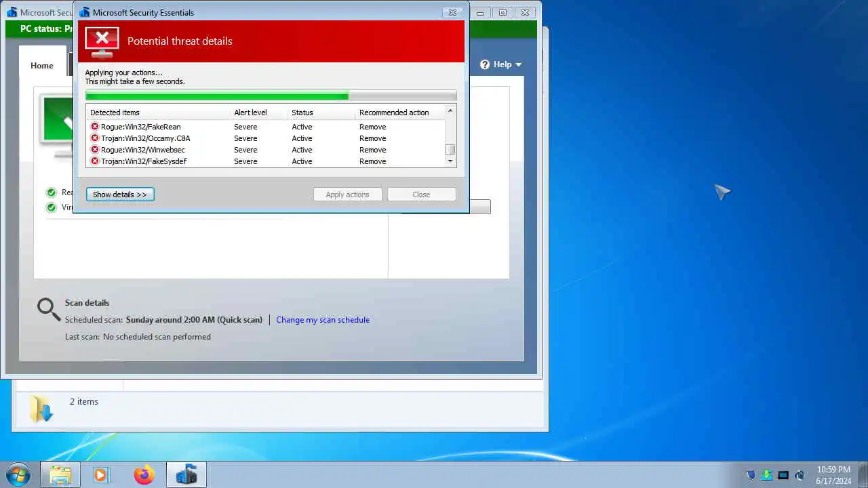868x488 pixels.
Task: Click the green download arrow tray icon
Action: (x=766, y=475)
